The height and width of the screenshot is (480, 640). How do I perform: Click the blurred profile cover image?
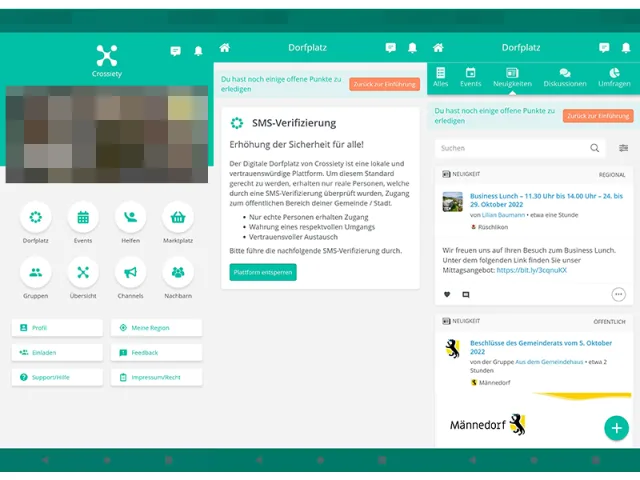[x=107, y=134]
